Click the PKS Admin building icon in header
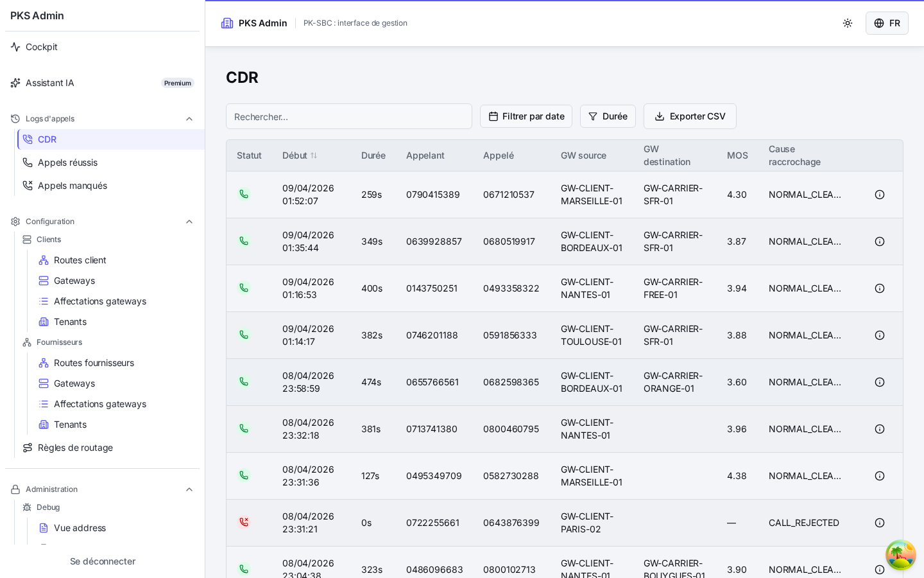The height and width of the screenshot is (578, 924). (227, 23)
